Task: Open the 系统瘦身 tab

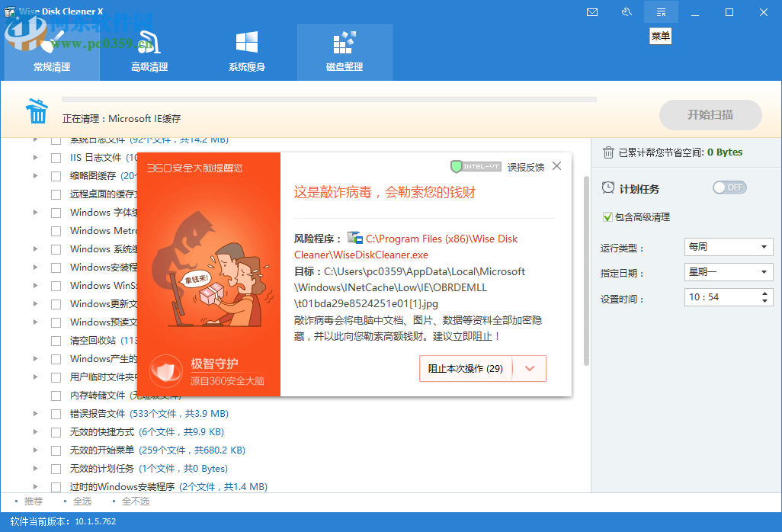Action: click(x=247, y=53)
